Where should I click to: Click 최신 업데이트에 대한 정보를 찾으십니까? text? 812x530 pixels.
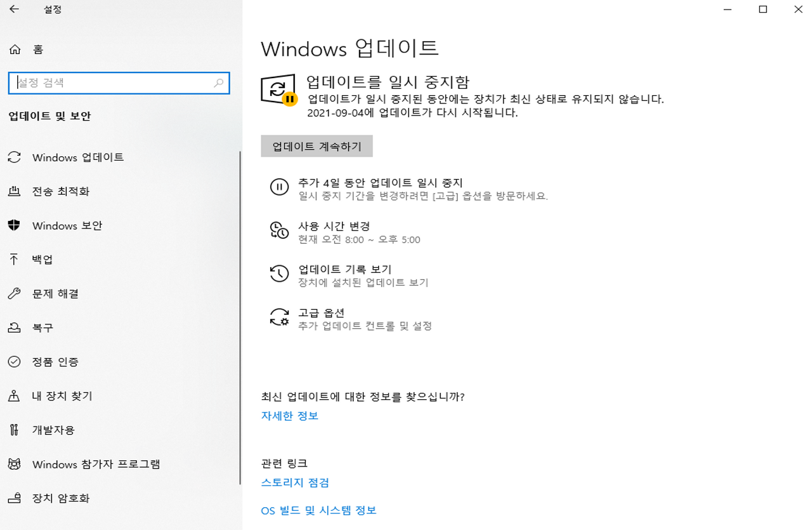363,397
